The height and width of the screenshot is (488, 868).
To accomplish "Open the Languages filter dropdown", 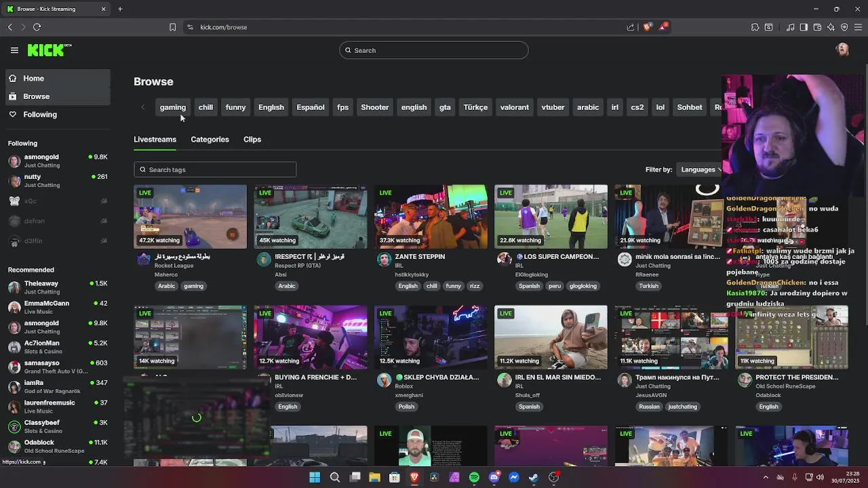I will [x=701, y=169].
